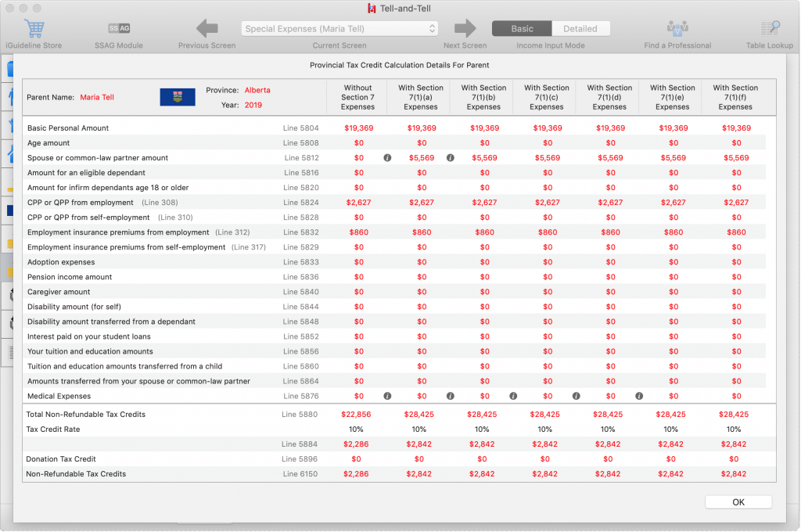801x532 pixels.
Task: Show info for Spouse amount 7(1)(a) column
Action: coord(450,158)
